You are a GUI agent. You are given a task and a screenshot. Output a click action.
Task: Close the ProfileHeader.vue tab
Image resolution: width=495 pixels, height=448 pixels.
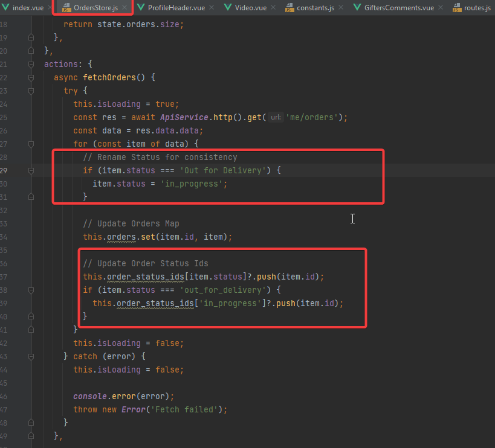coord(212,7)
